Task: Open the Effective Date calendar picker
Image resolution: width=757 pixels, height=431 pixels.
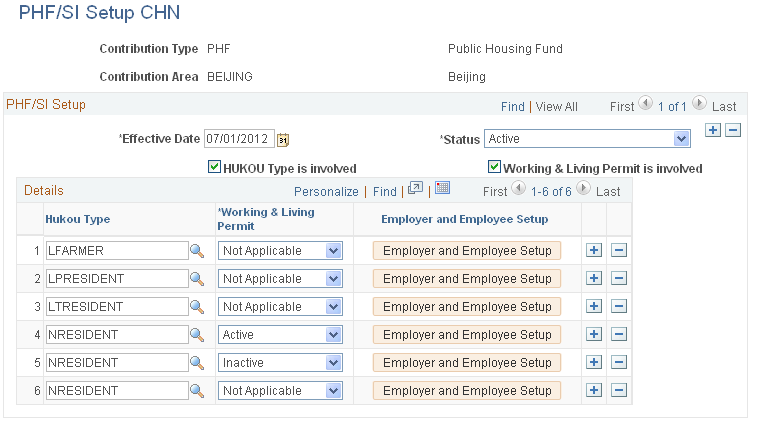Action: 283,139
